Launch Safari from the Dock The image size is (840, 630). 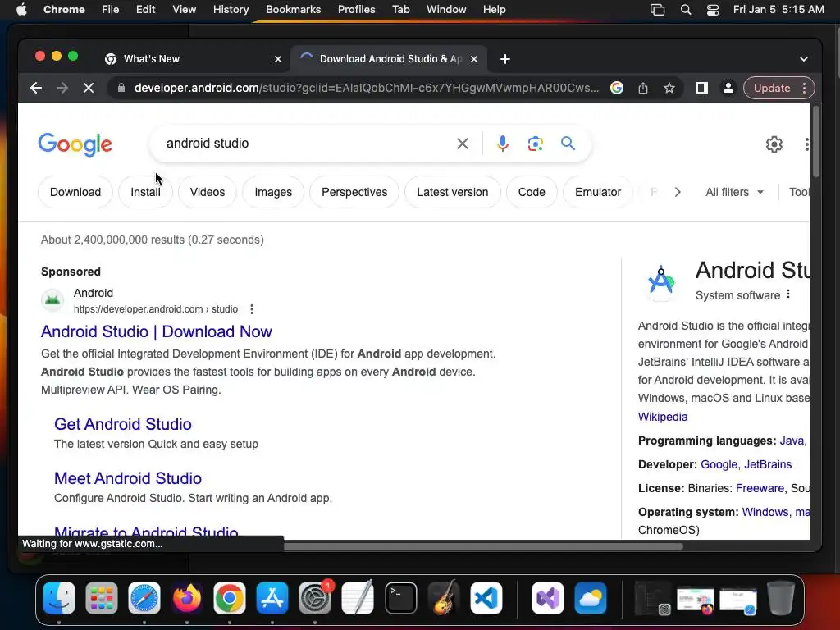point(144,598)
